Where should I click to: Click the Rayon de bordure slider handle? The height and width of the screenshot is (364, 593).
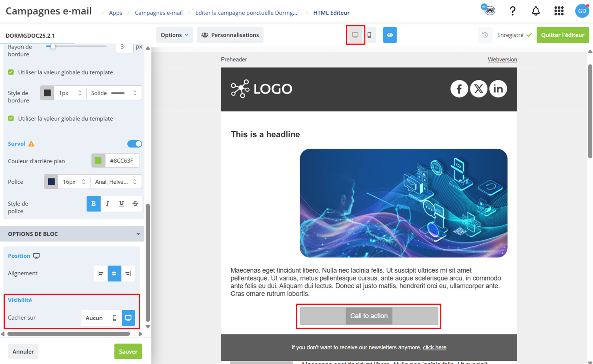point(52,46)
